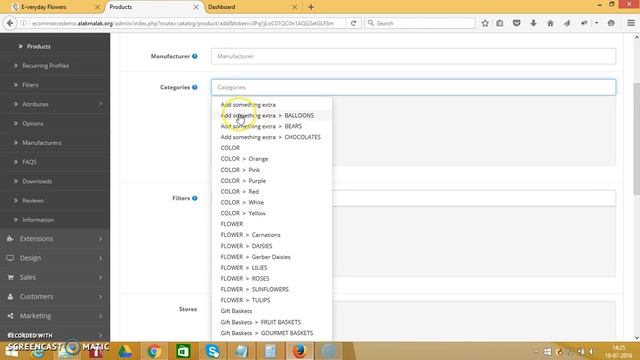The height and width of the screenshot is (360, 640).
Task: Click the Firefox back arrow button
Action: tap(10, 23)
